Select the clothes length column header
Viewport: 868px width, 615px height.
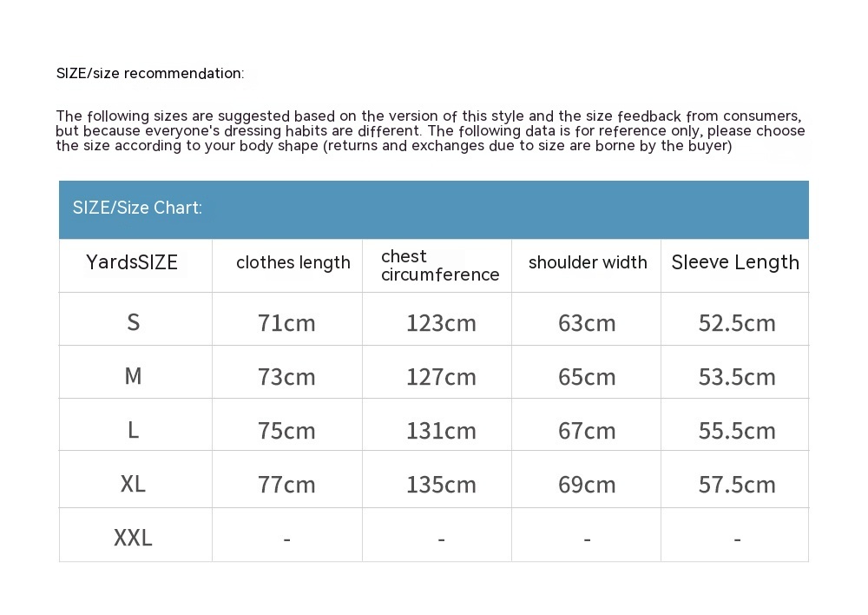click(293, 263)
